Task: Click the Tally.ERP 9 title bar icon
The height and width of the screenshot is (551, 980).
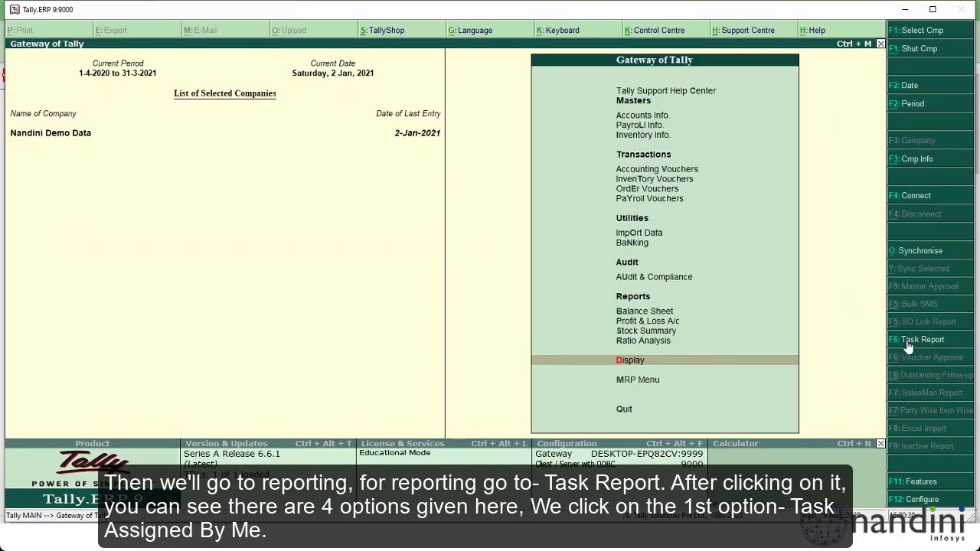Action: tap(15, 9)
